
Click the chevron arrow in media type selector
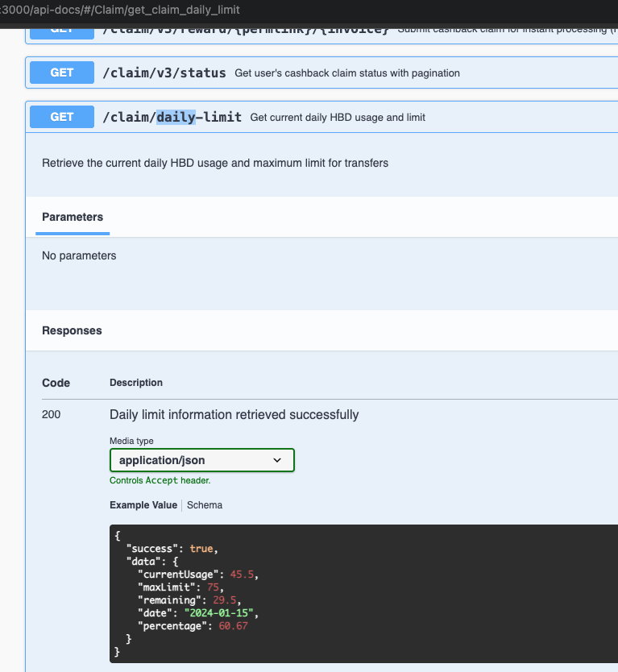pyautogui.click(x=277, y=460)
